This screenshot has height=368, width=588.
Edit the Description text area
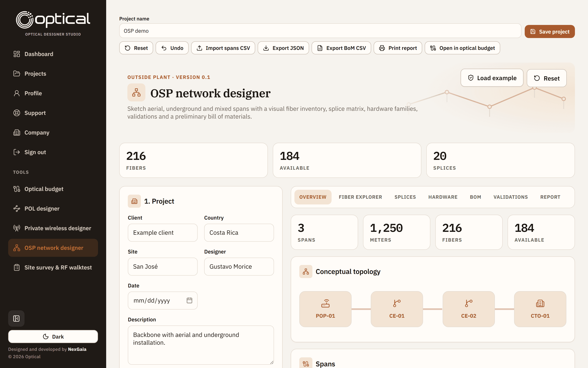click(x=201, y=345)
